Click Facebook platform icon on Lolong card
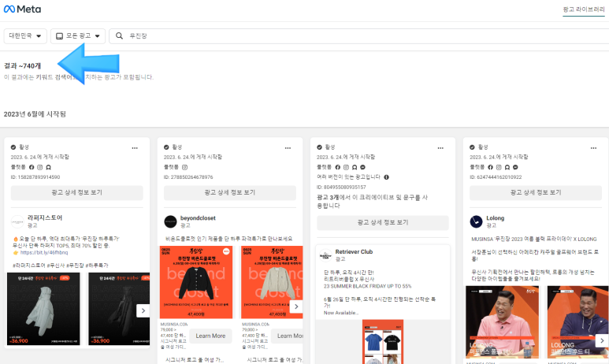The image size is (609, 364). (490, 168)
